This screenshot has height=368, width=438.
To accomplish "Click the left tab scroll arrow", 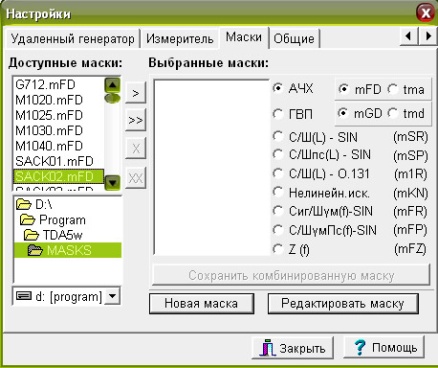I will [x=408, y=36].
